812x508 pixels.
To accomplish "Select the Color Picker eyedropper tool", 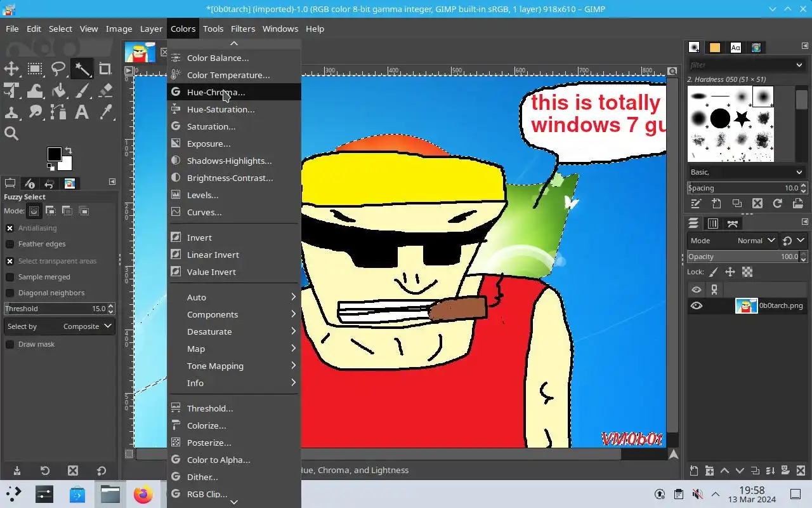I will [105, 112].
